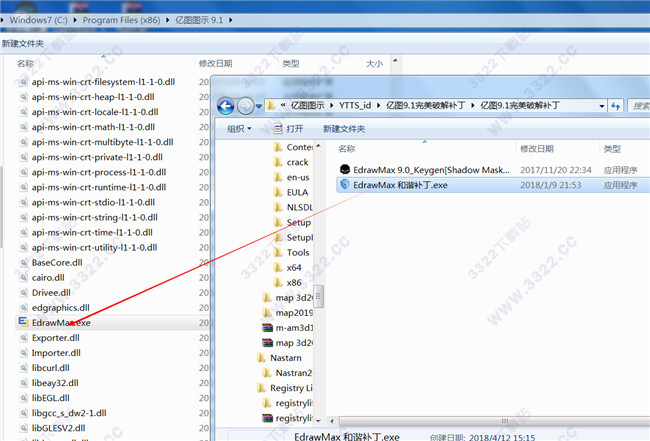Sort by 修改日期 column in front window
Viewport: 650px width, 441px height.
point(537,149)
